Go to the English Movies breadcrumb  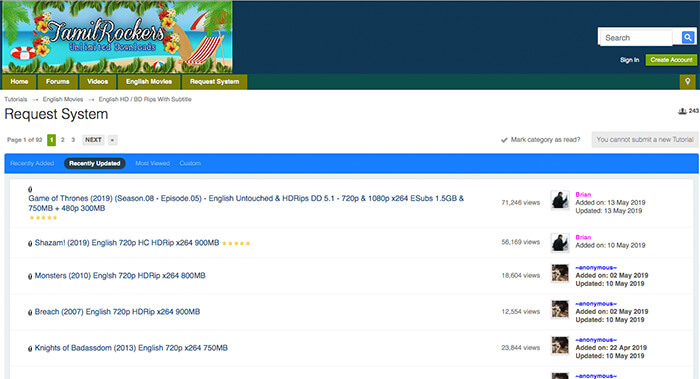tap(63, 99)
